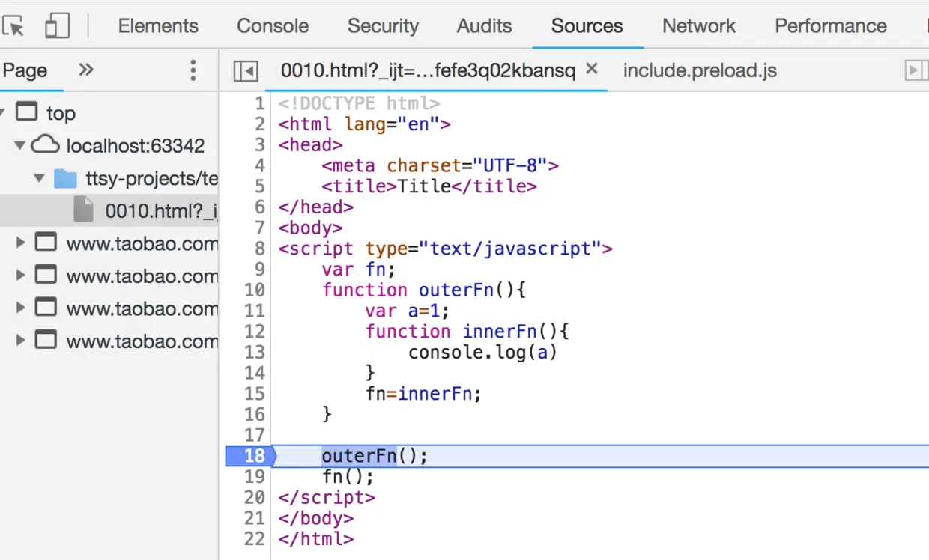The height and width of the screenshot is (560, 929).
Task: Expand the second www.taobao.com frame
Action: tap(20, 276)
